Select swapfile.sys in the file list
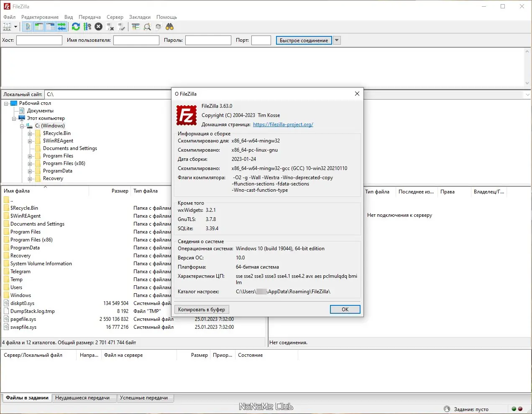The height and width of the screenshot is (414, 532). pos(23,327)
